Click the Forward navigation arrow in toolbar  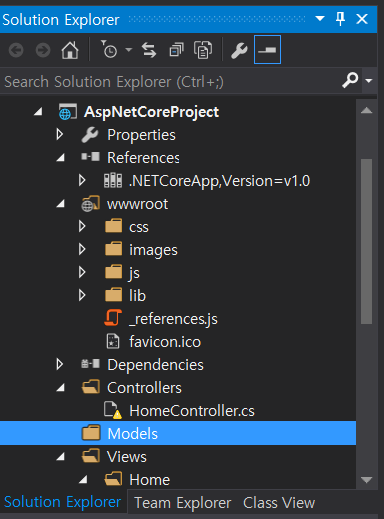pos(43,50)
